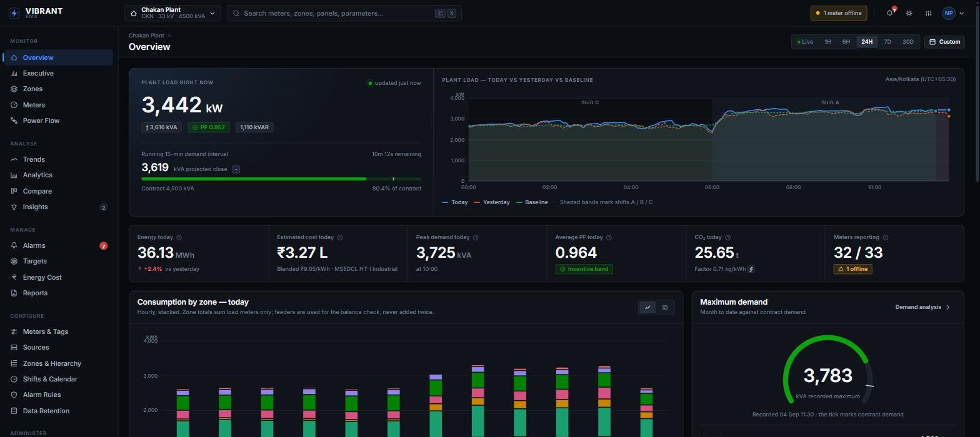Click the Reports document icon in sidebar

[x=14, y=293]
